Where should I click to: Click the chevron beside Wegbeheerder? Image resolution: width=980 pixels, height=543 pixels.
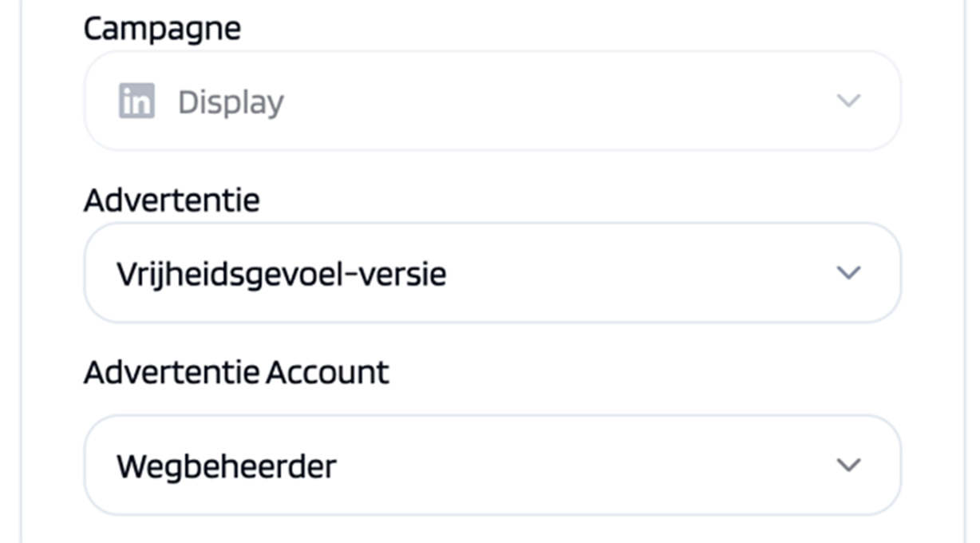click(x=848, y=465)
